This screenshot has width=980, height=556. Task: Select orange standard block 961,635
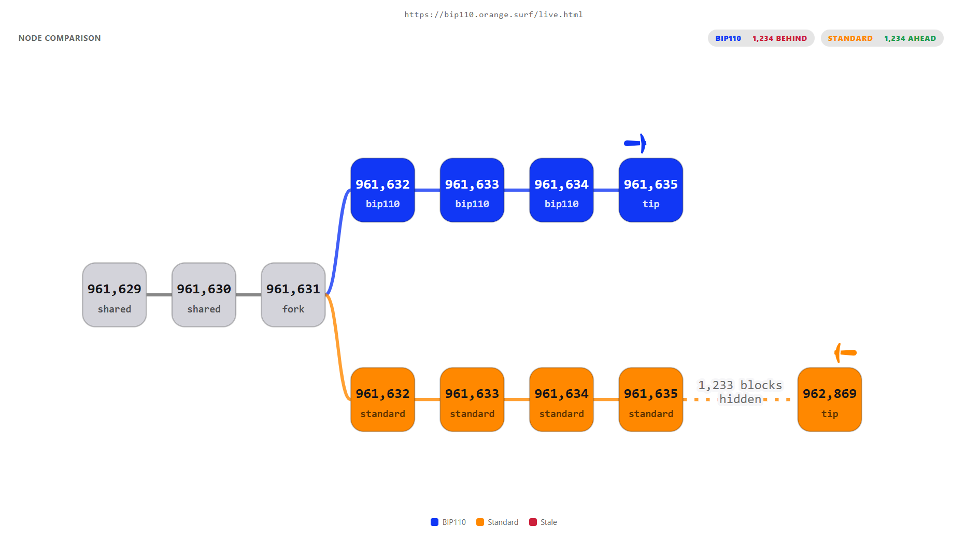(x=651, y=400)
